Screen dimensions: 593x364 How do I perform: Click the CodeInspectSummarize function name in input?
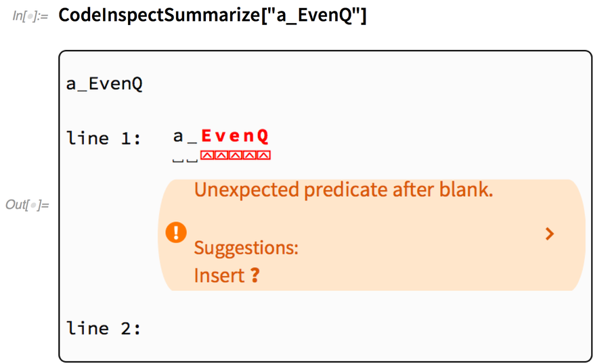click(x=162, y=16)
